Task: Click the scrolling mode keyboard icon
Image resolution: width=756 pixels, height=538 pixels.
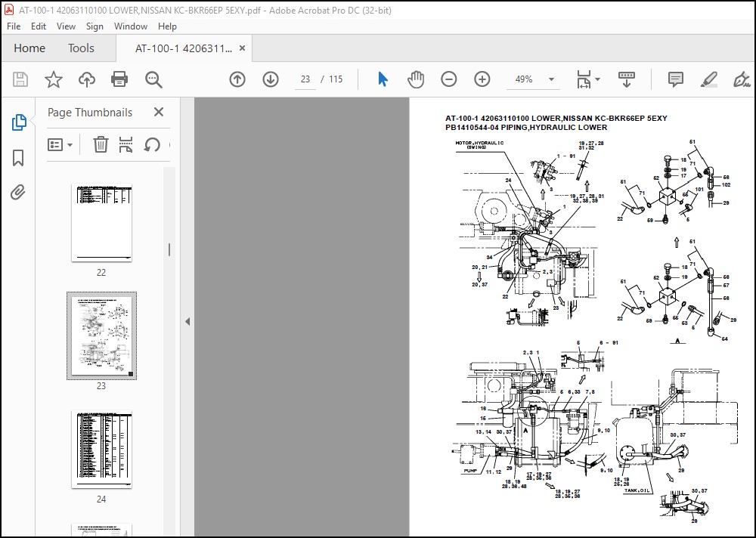Action: 626,79
